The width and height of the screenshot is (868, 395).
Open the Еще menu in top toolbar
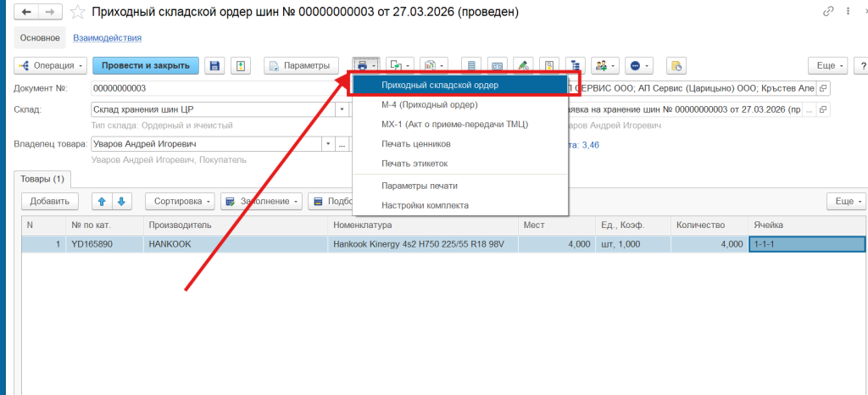(829, 65)
